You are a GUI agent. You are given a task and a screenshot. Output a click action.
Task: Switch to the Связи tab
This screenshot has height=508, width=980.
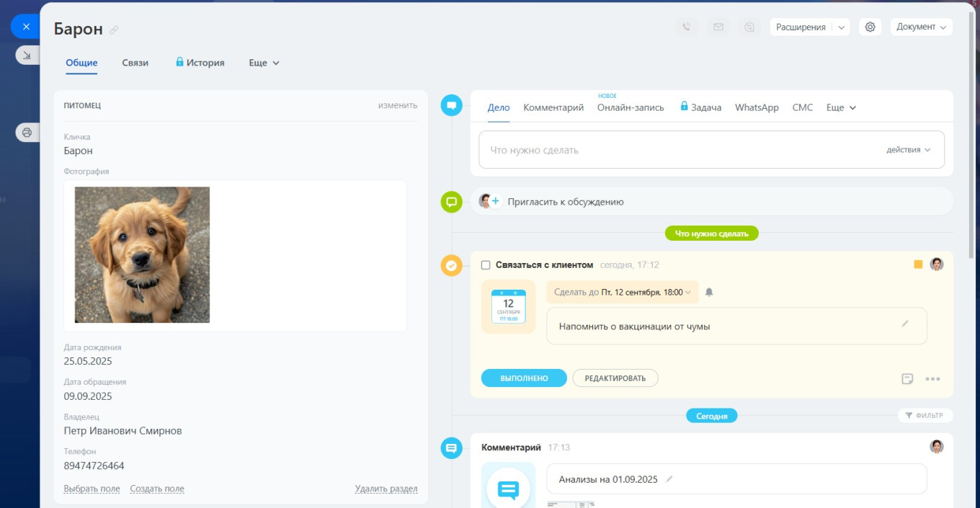coord(134,63)
